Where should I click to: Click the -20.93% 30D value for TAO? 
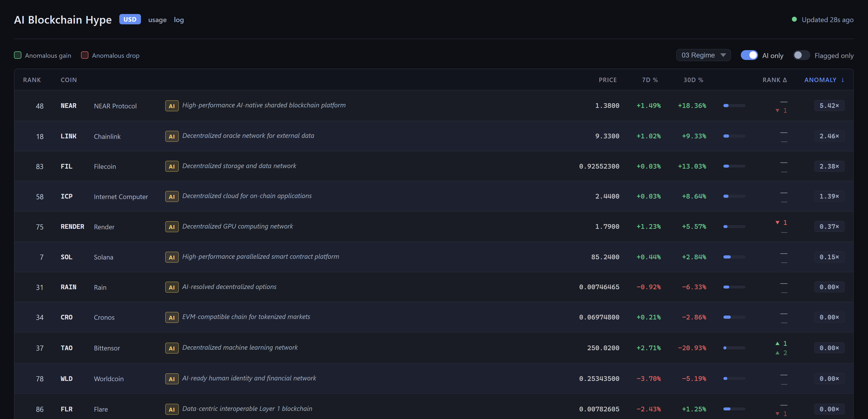click(692, 348)
